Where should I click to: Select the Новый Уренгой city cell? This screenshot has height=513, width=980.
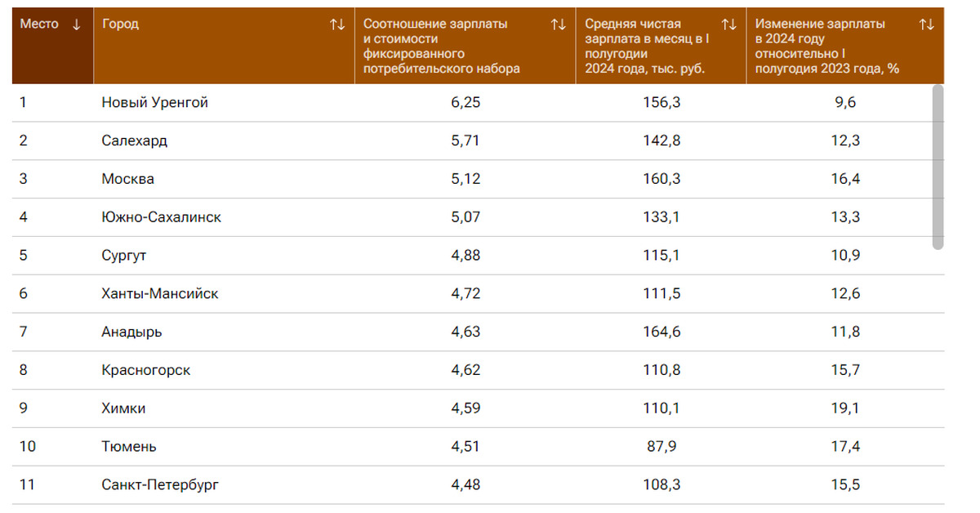tap(155, 103)
